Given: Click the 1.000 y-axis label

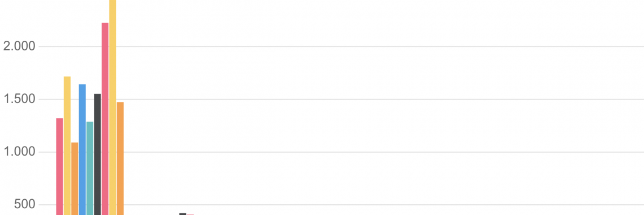Looking at the screenshot, I should (x=19, y=152).
